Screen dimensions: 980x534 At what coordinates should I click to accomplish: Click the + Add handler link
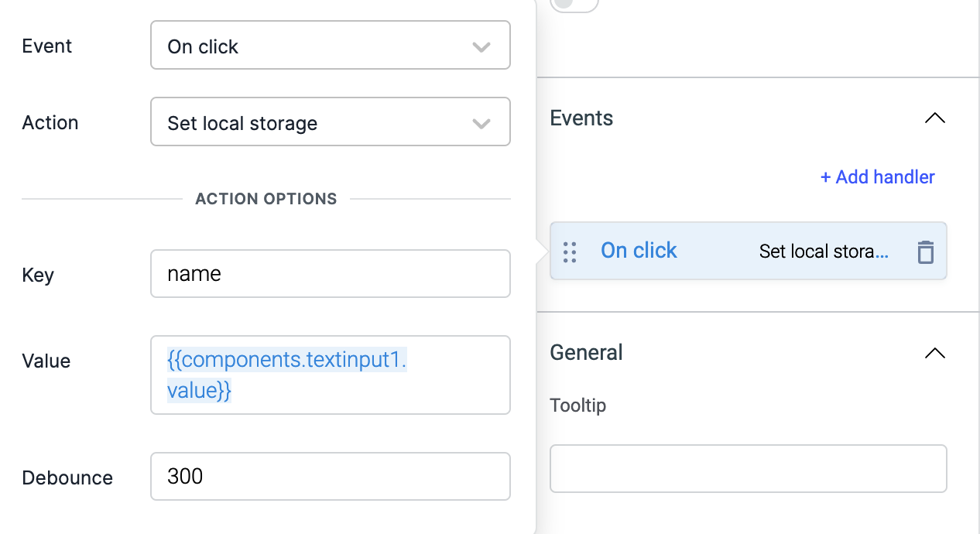(877, 177)
